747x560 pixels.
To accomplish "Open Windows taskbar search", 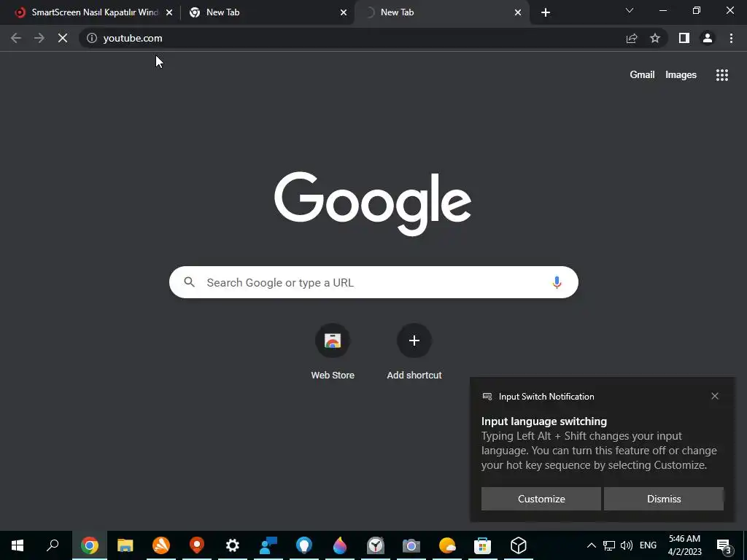I will pos(53,545).
